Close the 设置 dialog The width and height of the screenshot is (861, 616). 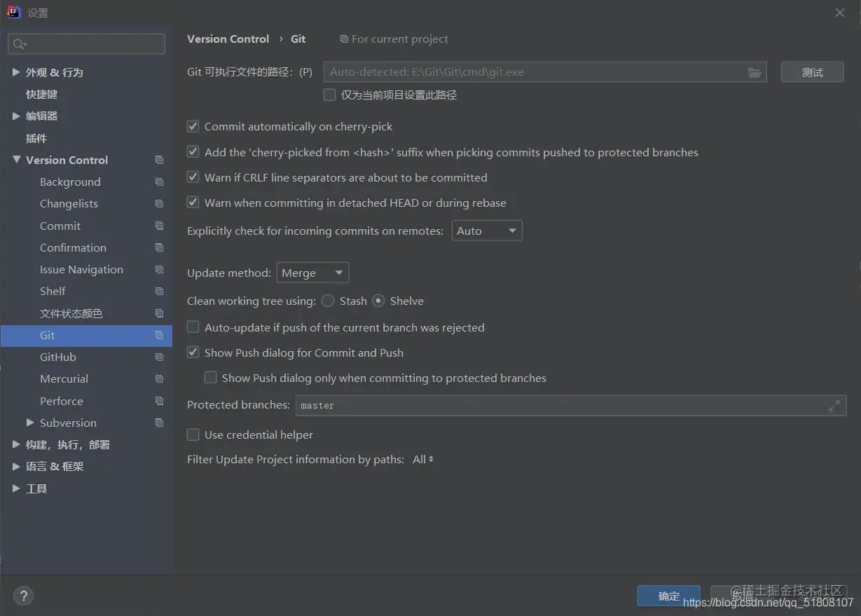840,13
